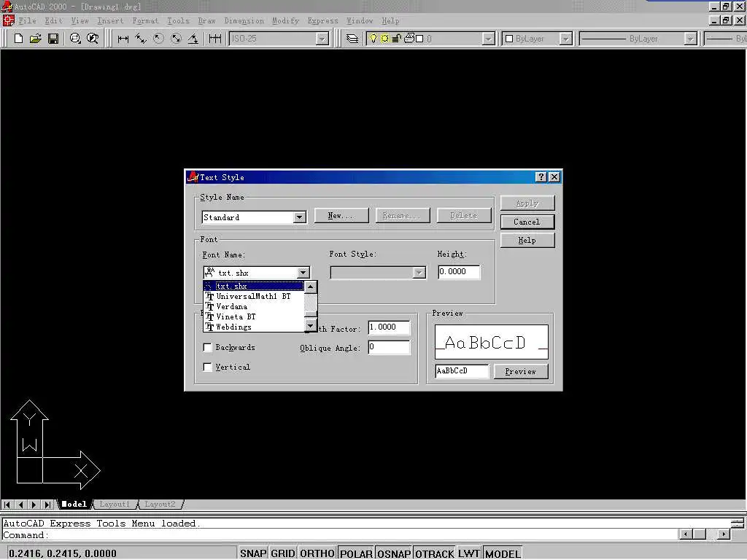The height and width of the screenshot is (560, 747).
Task: Choose Vineta BT from font list
Action: [x=253, y=316]
